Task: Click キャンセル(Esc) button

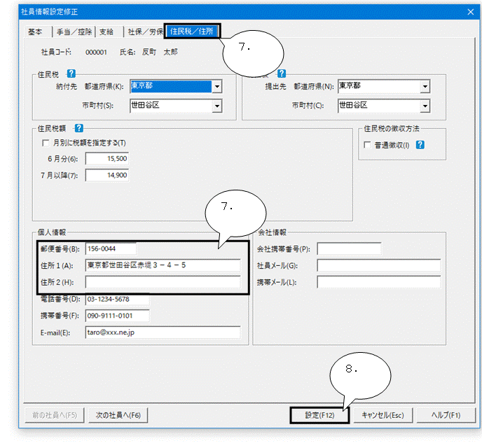Action: 383,416
